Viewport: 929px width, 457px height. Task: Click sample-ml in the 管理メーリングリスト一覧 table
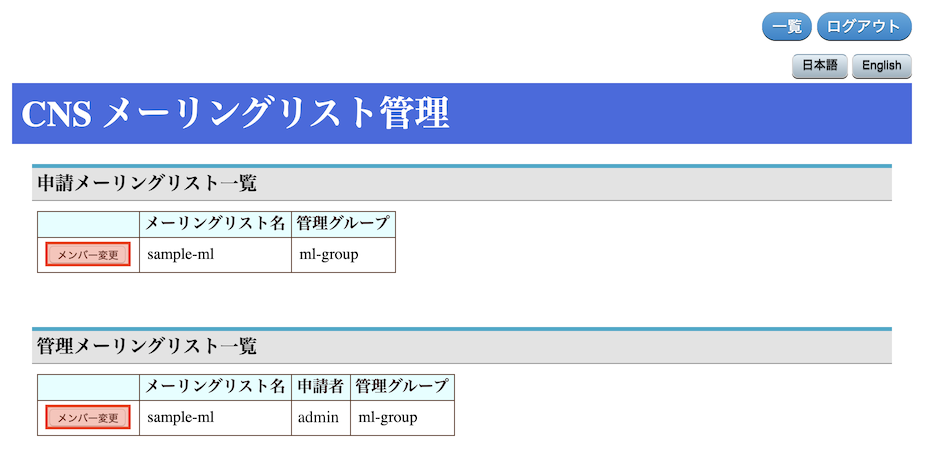coord(181,417)
